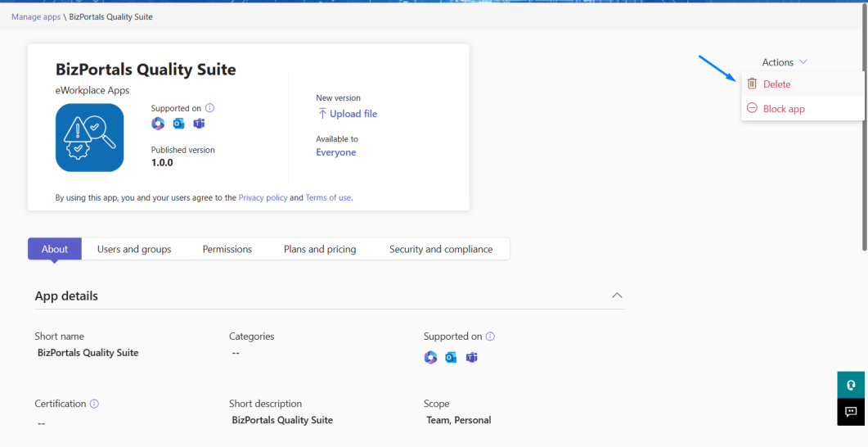The width and height of the screenshot is (868, 447).
Task: Click the Outlook icon in App details
Action: pyautogui.click(x=451, y=357)
